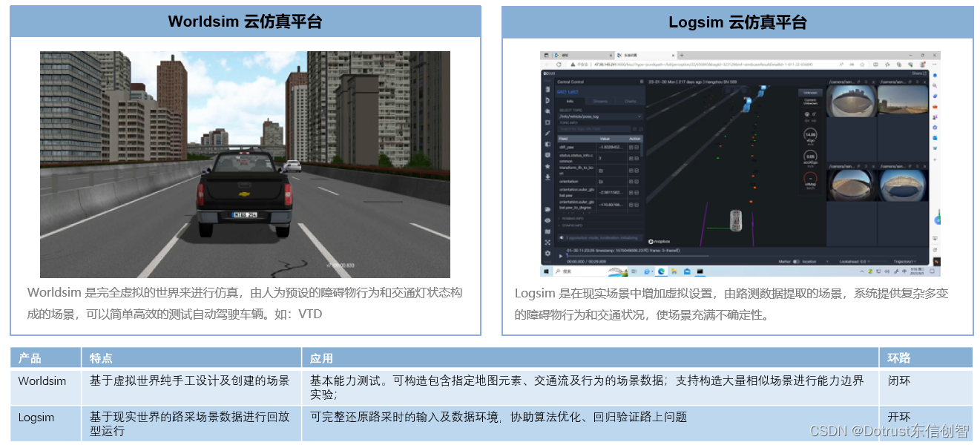980x445 pixels.
Task: Open the gear settings icon in Logsim's sidebar
Action: (x=547, y=253)
